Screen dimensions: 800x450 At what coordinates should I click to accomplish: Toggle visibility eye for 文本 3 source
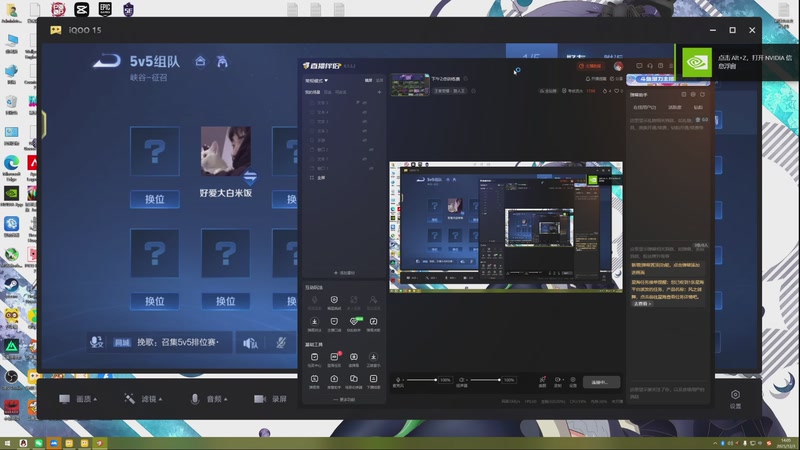(364, 121)
